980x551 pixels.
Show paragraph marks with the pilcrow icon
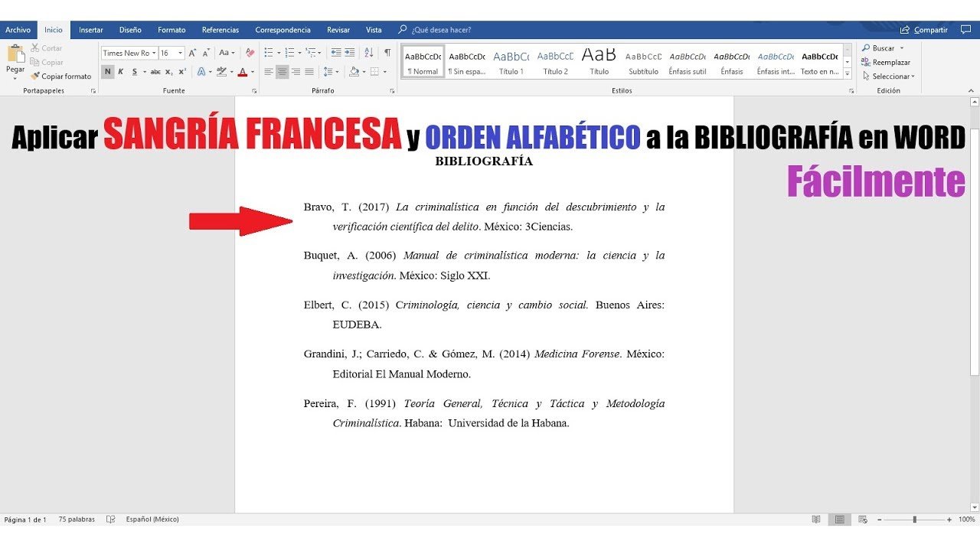click(x=387, y=53)
